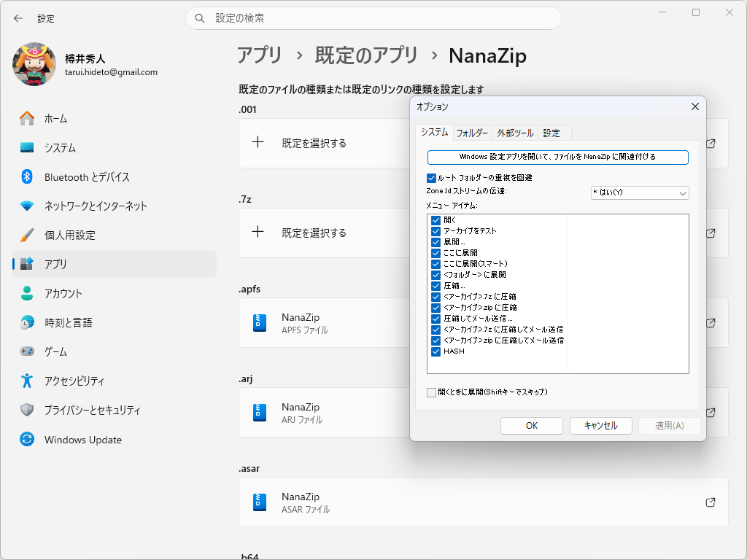This screenshot has width=747, height=560.
Task: Click キャンセル in the dialog
Action: [x=601, y=426]
